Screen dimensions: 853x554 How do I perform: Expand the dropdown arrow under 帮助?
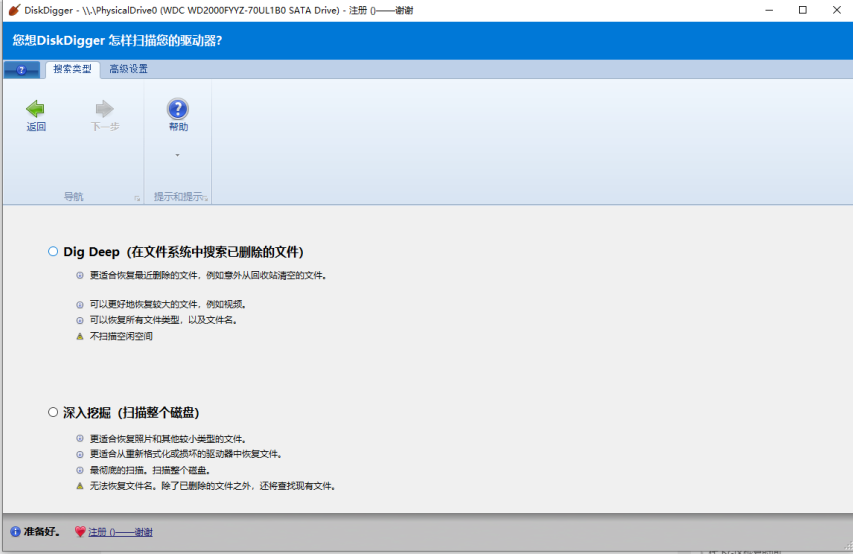[178, 155]
